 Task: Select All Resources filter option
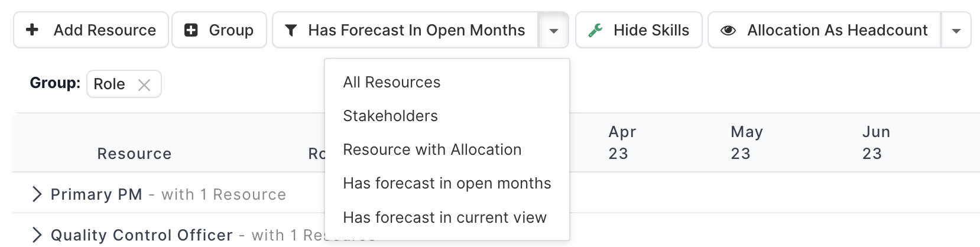(391, 82)
